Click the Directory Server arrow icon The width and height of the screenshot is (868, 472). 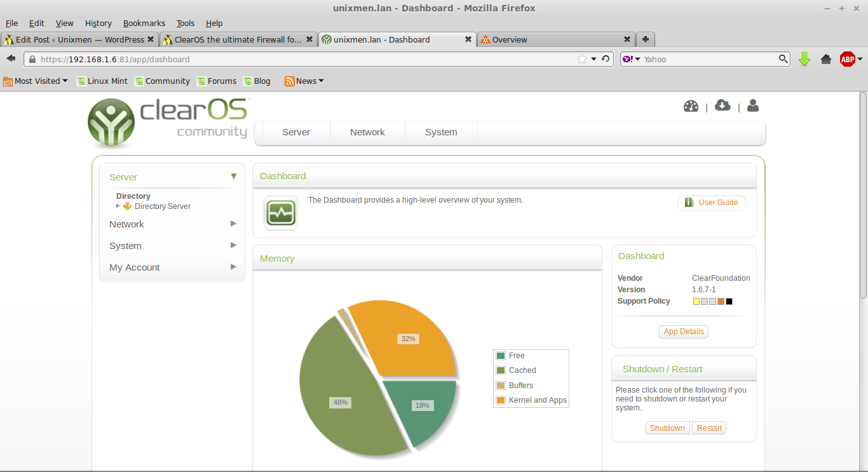[x=127, y=206]
